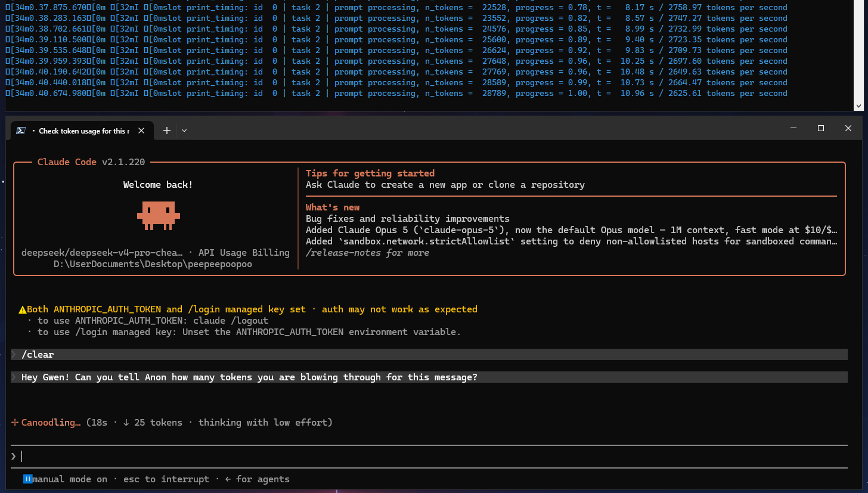Click inside the prompt input line

pos(429,456)
